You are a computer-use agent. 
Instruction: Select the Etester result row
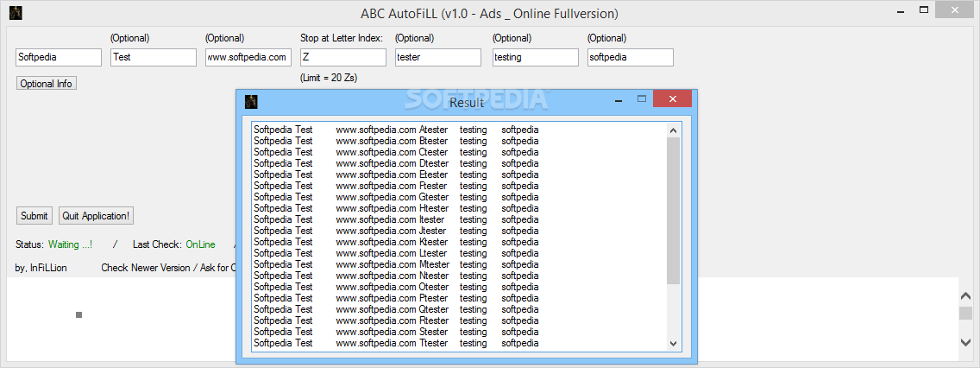tap(396, 174)
